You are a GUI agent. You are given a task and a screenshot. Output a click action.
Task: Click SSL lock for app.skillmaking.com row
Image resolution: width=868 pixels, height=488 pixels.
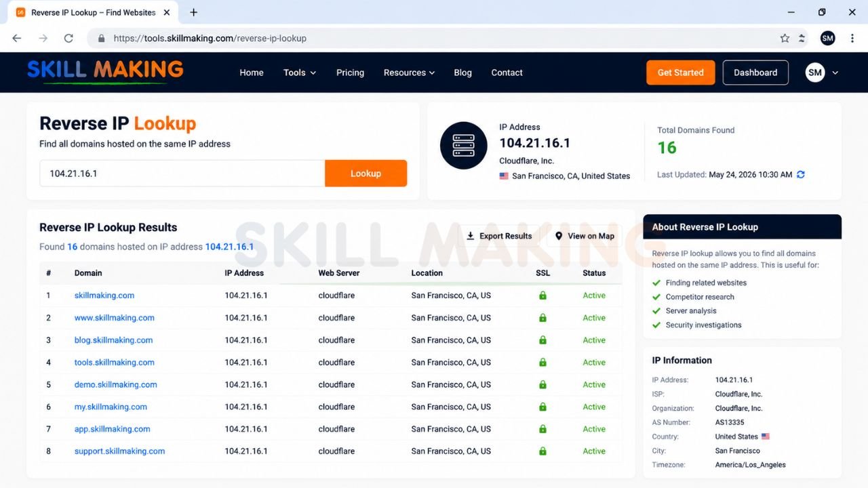point(542,429)
